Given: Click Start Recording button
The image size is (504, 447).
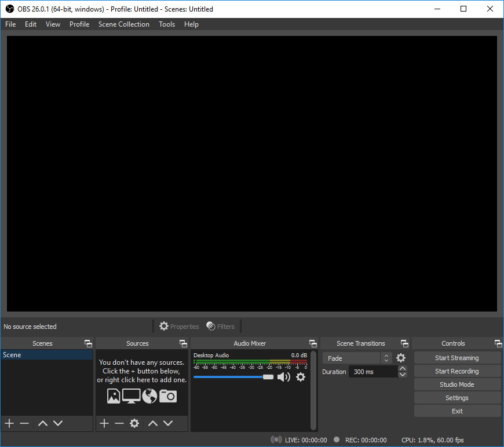Looking at the screenshot, I should (x=457, y=371).
